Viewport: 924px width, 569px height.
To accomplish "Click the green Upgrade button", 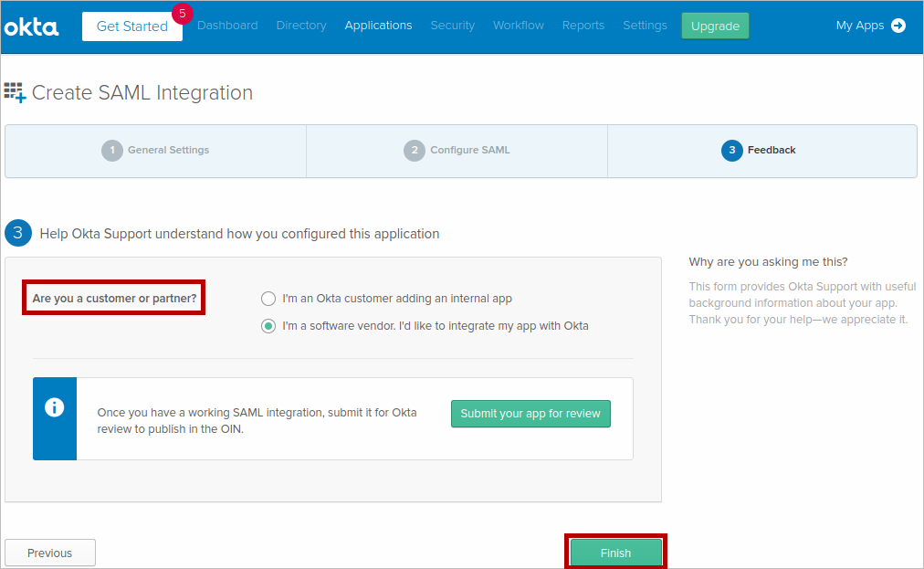I will tap(715, 26).
